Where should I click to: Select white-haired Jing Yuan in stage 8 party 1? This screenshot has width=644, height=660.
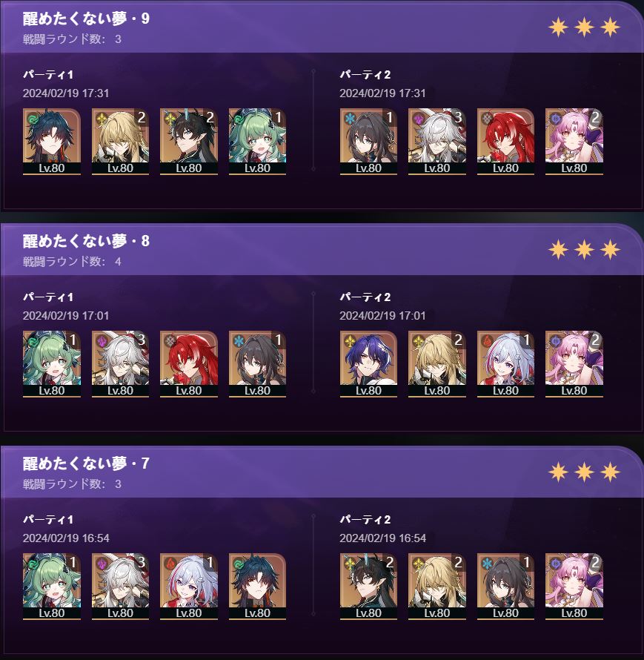[120, 364]
